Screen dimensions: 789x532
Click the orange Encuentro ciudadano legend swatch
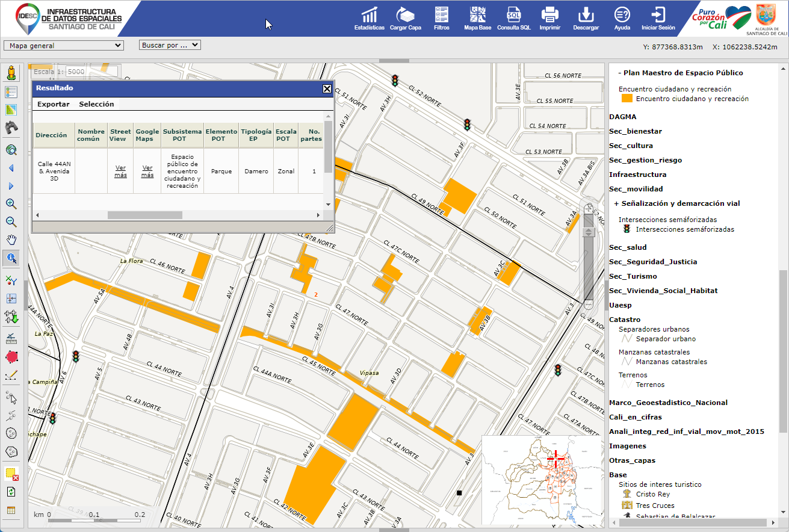click(627, 98)
